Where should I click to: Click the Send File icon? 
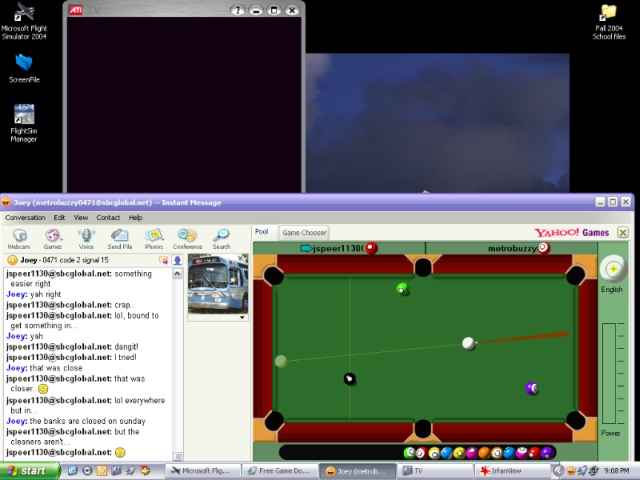(120, 237)
